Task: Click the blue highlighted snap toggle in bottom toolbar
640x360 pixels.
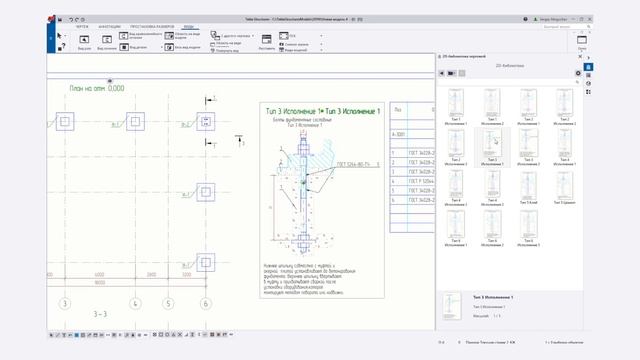Action: [x=76, y=335]
